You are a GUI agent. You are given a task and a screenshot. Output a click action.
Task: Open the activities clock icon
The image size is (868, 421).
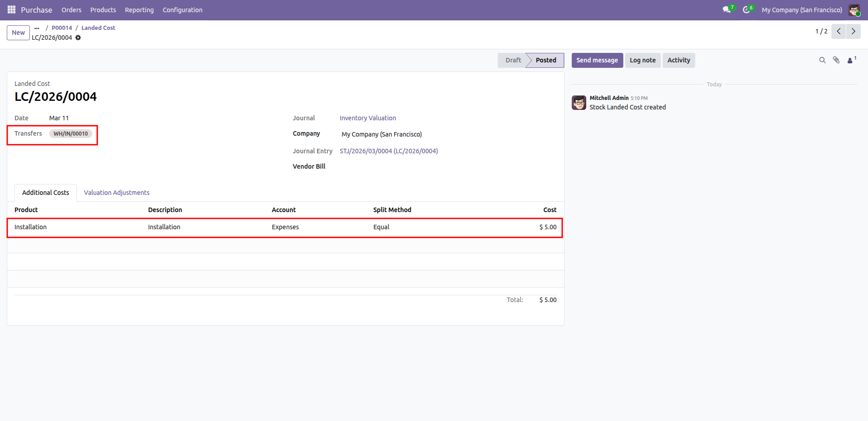746,9
